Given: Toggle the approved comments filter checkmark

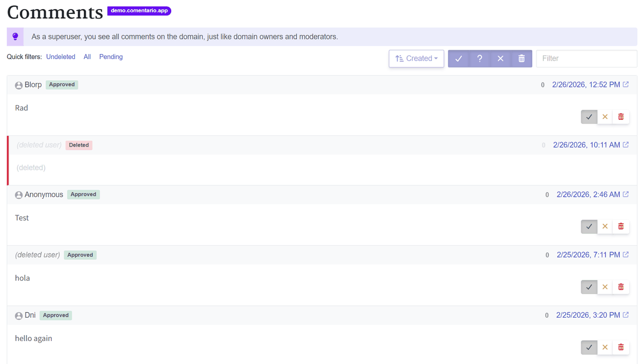Looking at the screenshot, I should click(x=458, y=59).
